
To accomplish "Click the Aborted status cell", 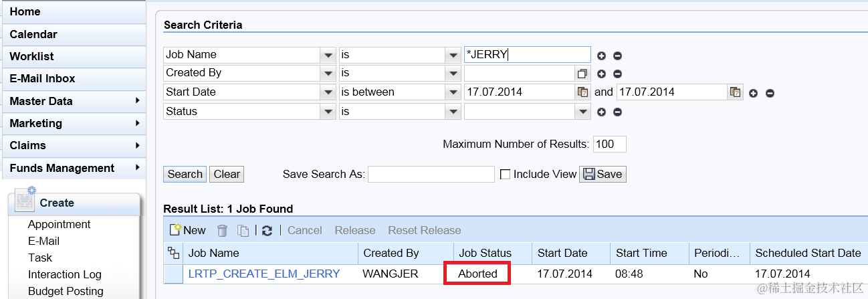I will coord(477,274).
